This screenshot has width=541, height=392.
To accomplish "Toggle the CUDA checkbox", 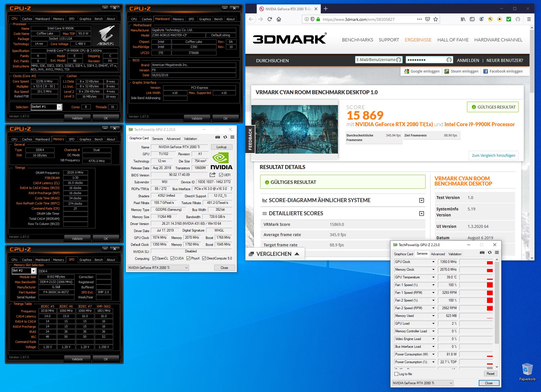I will (172, 258).
